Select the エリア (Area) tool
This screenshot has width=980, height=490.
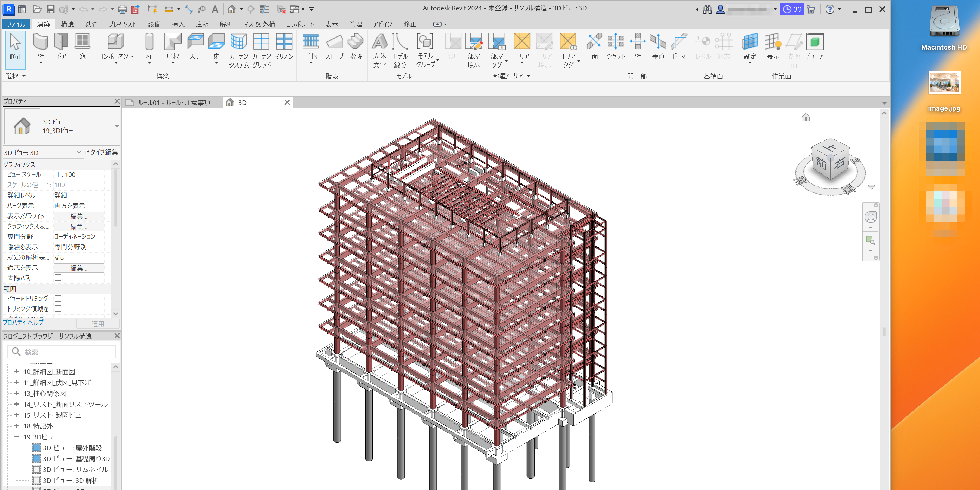pos(522,48)
